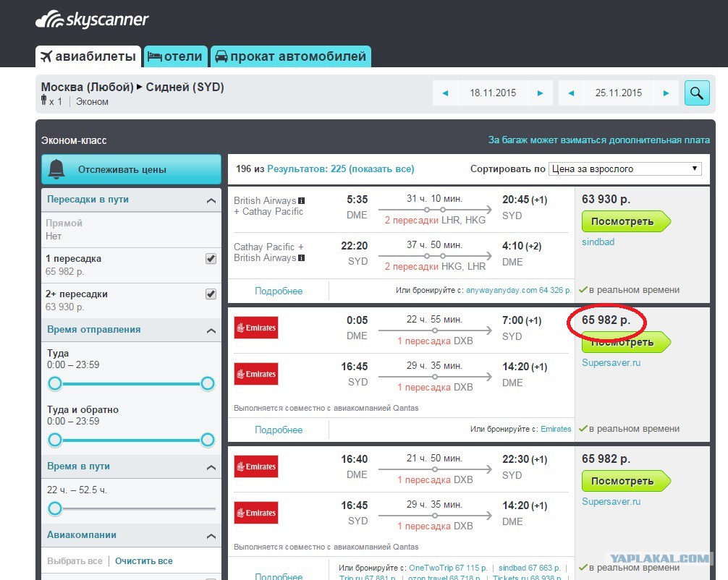Click the Skyscanner logo
The width and height of the screenshot is (728, 580).
coord(92,20)
